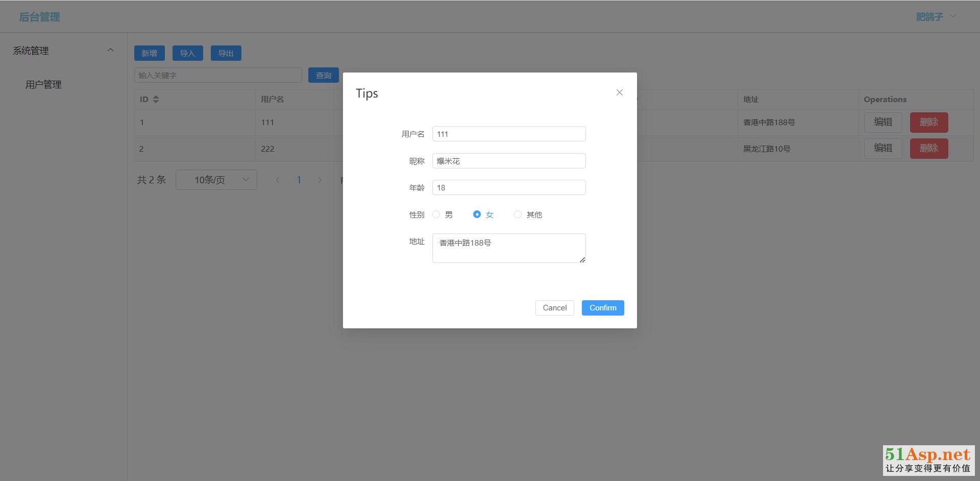This screenshot has width=980, height=481.
Task: Delete the 黑龙江路10号 row
Action: pos(929,148)
